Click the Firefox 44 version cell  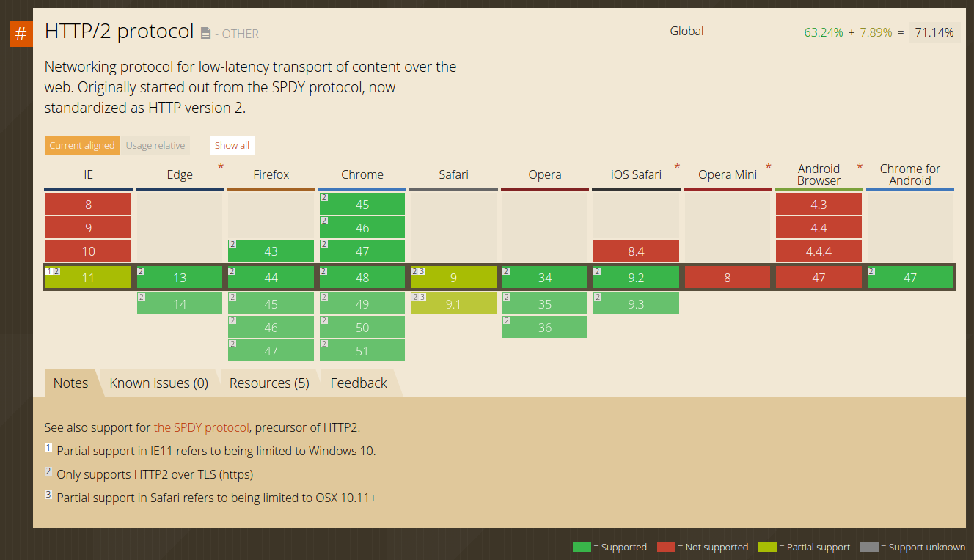tap(271, 278)
